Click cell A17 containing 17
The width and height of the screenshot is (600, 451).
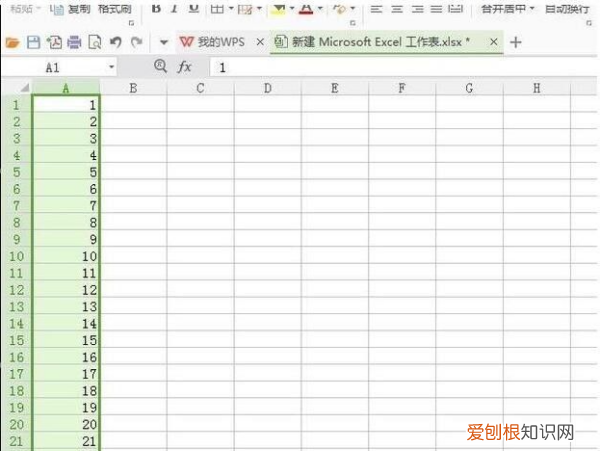tap(66, 374)
